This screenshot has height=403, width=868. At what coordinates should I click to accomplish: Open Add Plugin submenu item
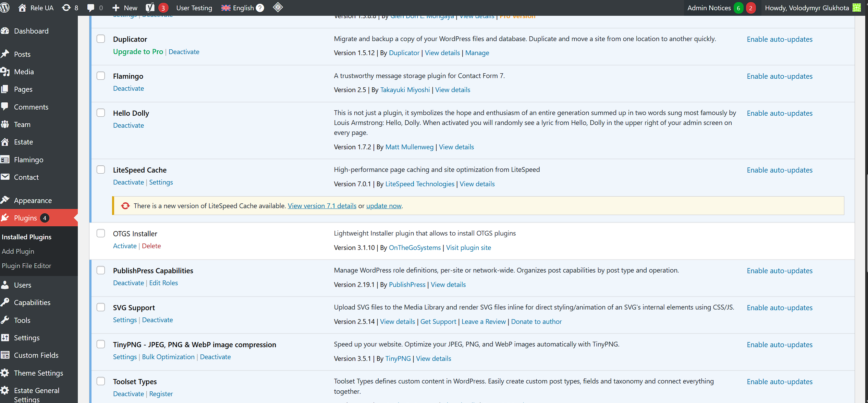pos(18,251)
